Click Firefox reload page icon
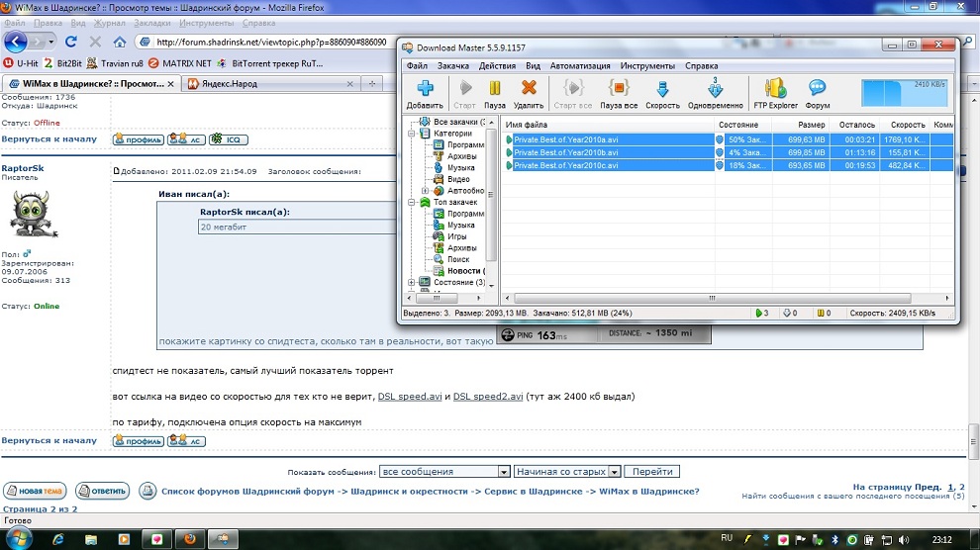 point(70,42)
